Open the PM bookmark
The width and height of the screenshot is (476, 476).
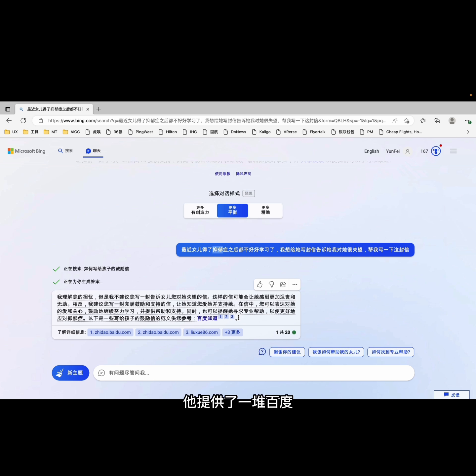pyautogui.click(x=367, y=132)
